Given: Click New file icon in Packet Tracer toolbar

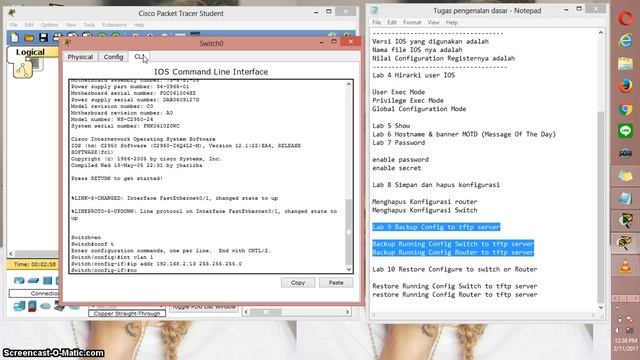Looking at the screenshot, I should tap(15, 38).
